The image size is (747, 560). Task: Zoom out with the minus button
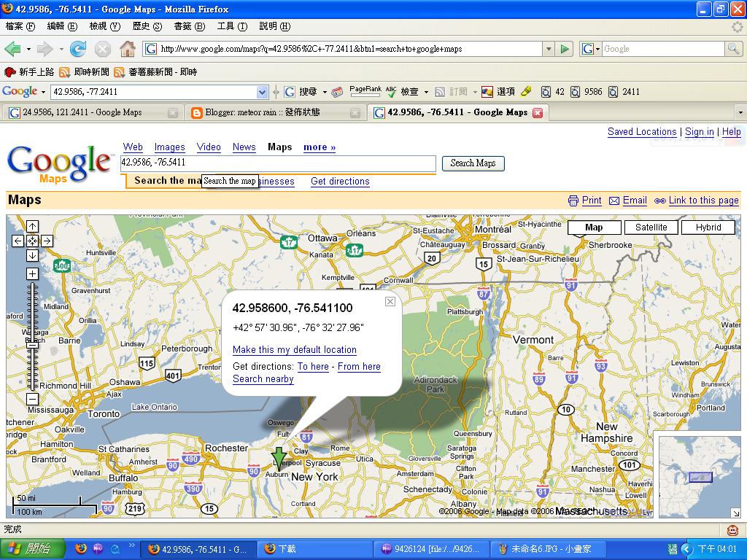[x=32, y=399]
